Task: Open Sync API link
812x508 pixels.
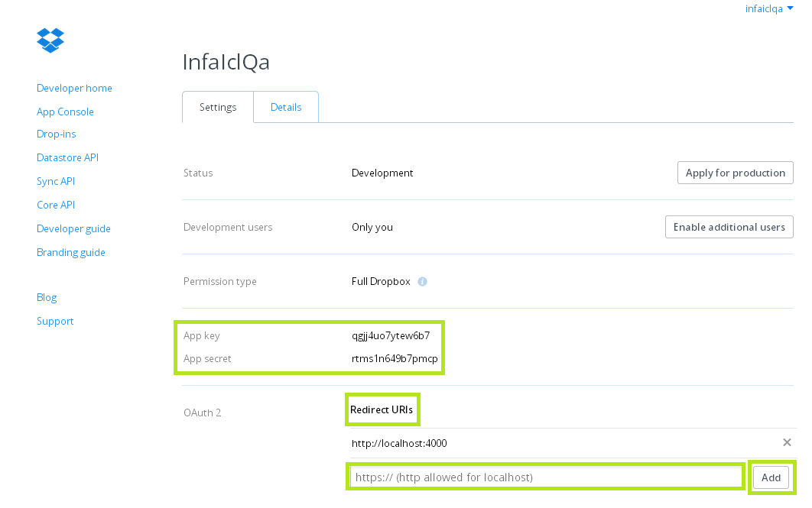Action: [56, 182]
